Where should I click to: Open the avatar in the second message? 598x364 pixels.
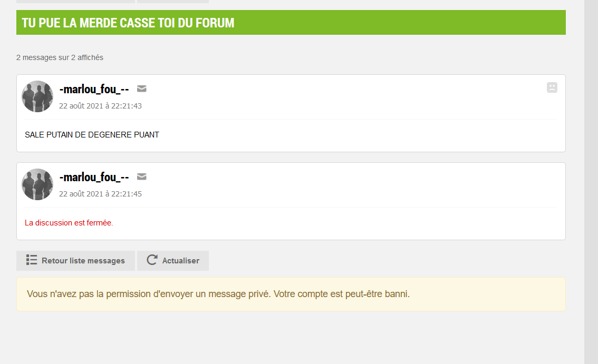click(x=37, y=184)
